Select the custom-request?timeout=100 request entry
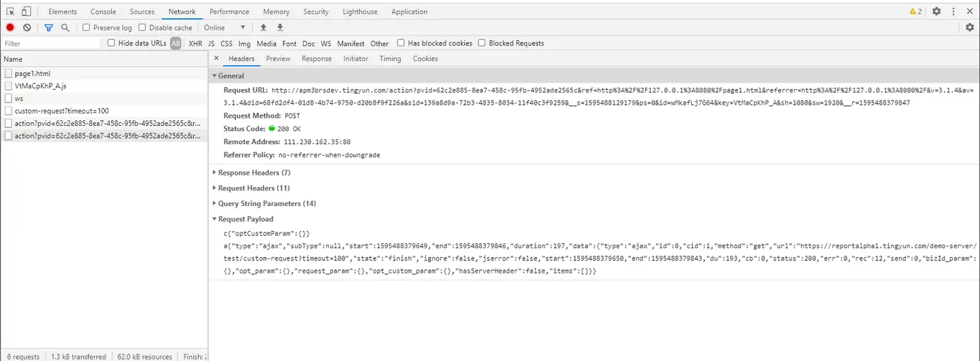Screen dimensions: 980x361 pyautogui.click(x=61, y=111)
